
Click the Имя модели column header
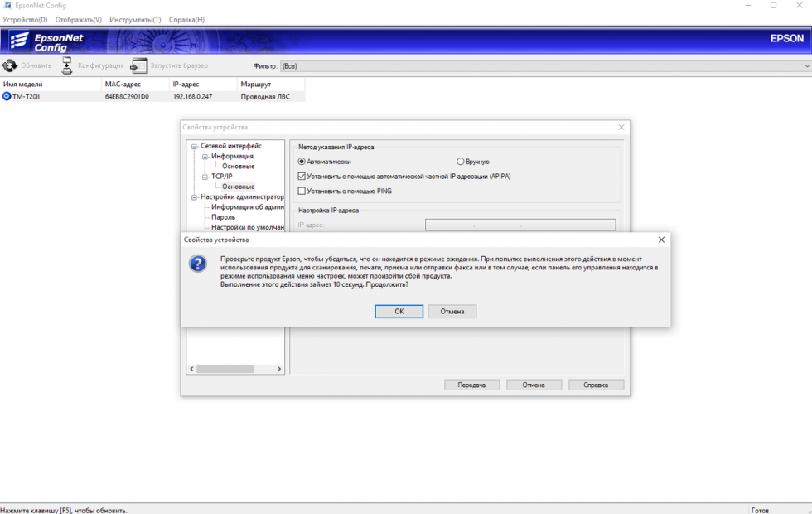pyautogui.click(x=51, y=84)
